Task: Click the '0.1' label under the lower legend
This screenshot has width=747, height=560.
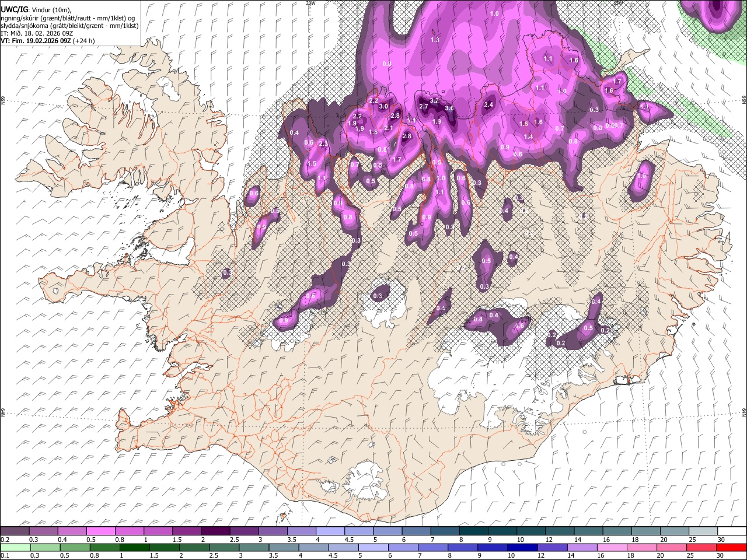Action: click(x=5, y=556)
